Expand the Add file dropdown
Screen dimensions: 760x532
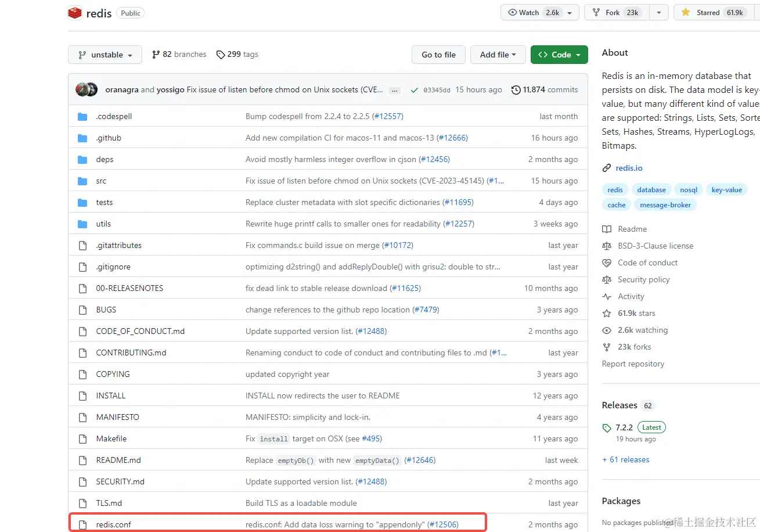click(x=498, y=55)
